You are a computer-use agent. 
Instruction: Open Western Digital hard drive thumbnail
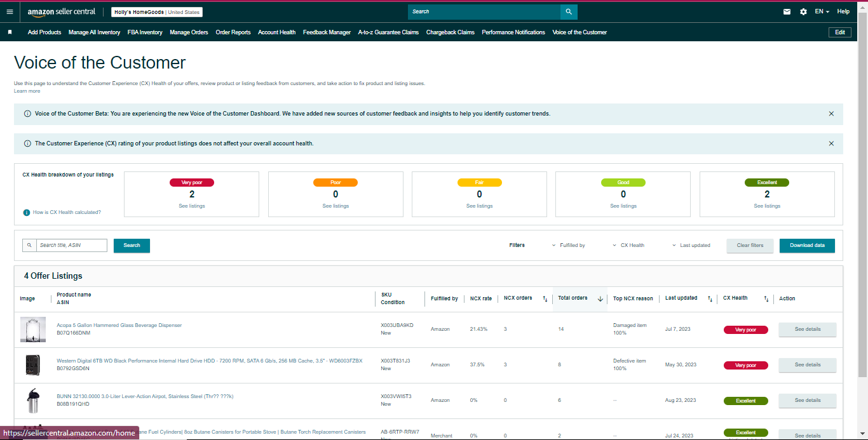pos(32,365)
